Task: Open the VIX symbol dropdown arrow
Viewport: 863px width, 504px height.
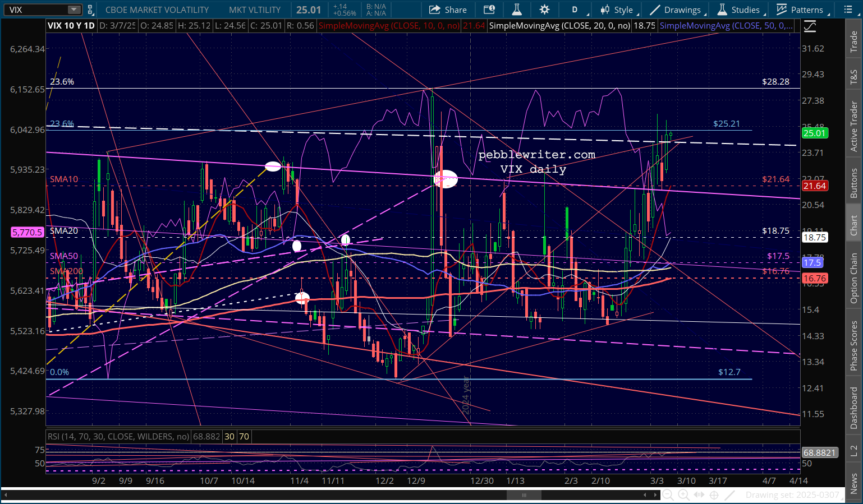Action: click(x=74, y=10)
